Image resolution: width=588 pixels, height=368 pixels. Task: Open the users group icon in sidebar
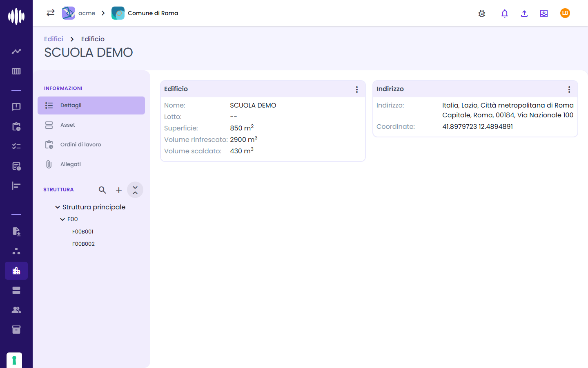[x=16, y=310]
